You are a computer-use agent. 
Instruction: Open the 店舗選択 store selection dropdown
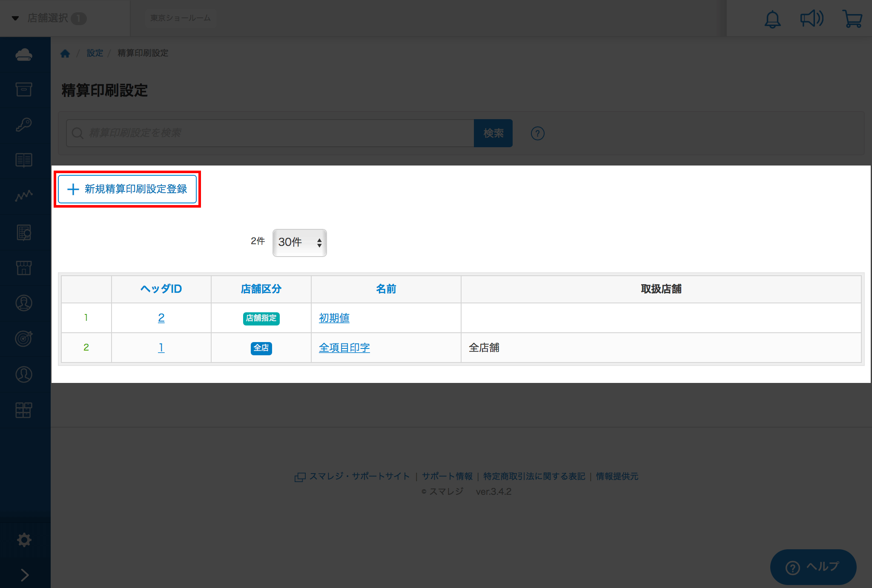tap(49, 18)
